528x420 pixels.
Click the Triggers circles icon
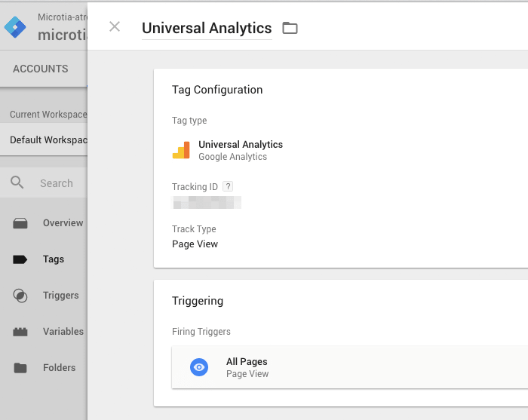coord(20,296)
